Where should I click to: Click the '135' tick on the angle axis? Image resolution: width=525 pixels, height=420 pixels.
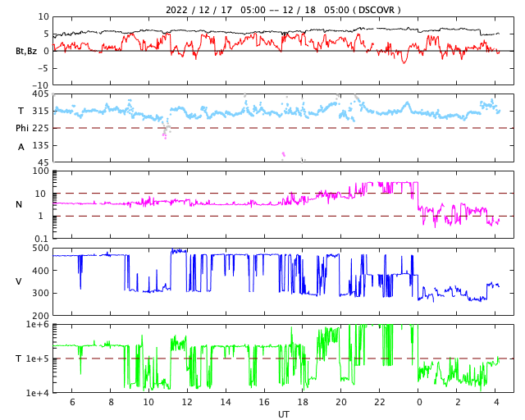click(40, 145)
